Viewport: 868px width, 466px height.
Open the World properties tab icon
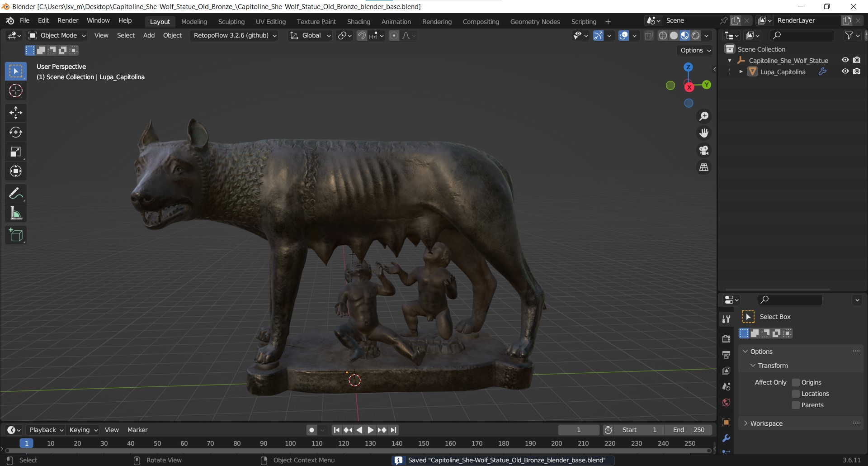[x=726, y=402]
